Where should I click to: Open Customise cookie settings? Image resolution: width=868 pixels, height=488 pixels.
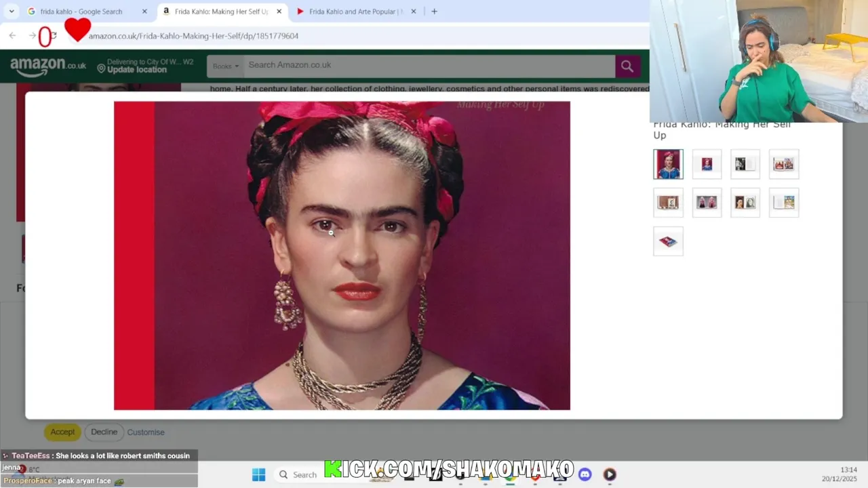point(146,432)
